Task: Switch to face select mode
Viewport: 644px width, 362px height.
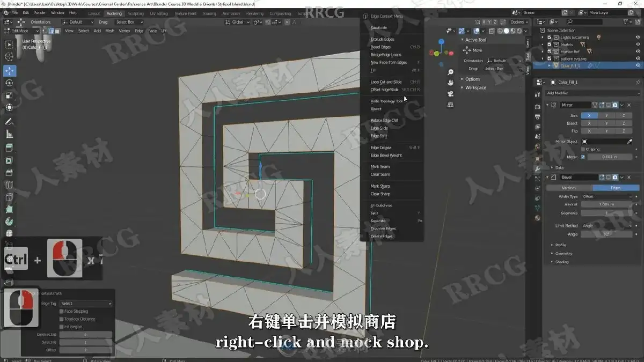Action: 57,31
